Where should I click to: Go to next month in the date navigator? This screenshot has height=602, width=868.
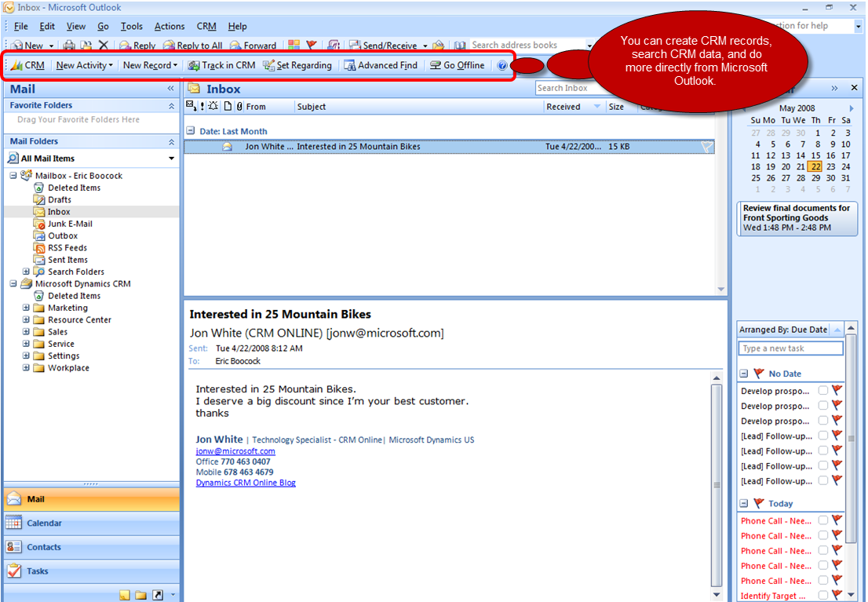pyautogui.click(x=852, y=108)
